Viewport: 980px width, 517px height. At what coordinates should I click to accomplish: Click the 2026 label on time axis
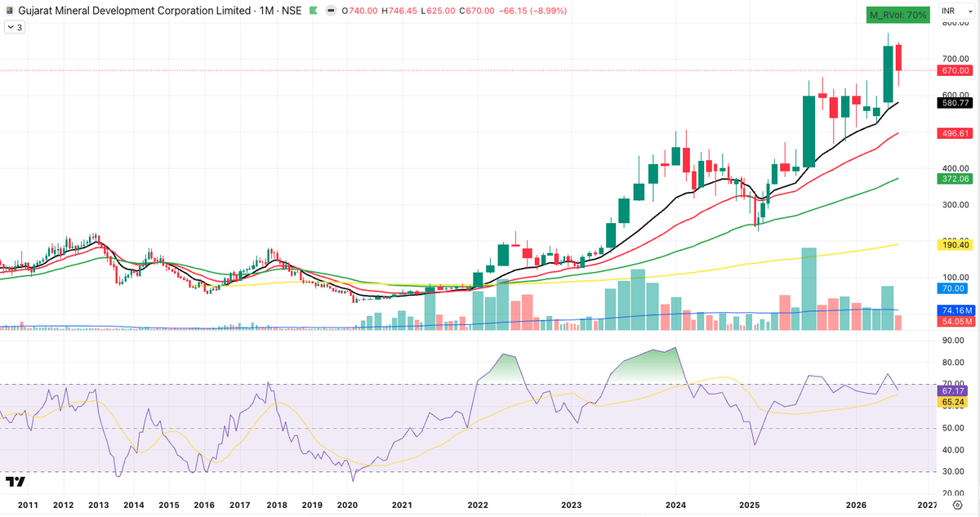pyautogui.click(x=856, y=506)
